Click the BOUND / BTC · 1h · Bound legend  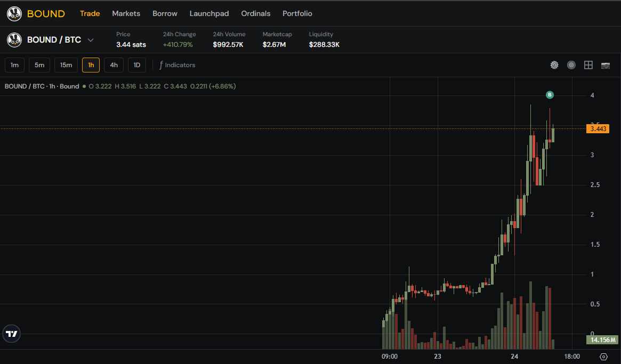pyautogui.click(x=42, y=86)
